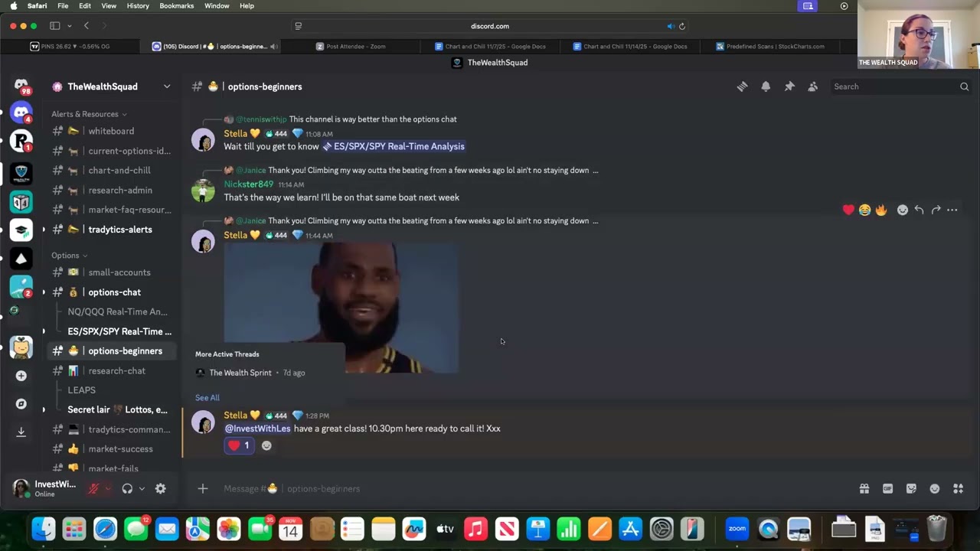Screen dimensions: 980x551
Task: Unmute the microphone in user panel
Action: tap(93, 488)
